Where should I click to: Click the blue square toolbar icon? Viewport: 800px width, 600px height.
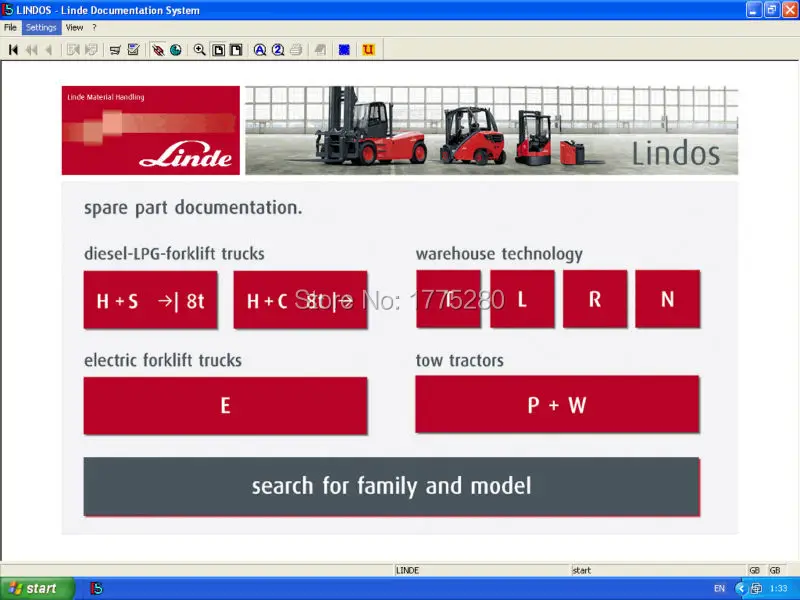tap(345, 49)
